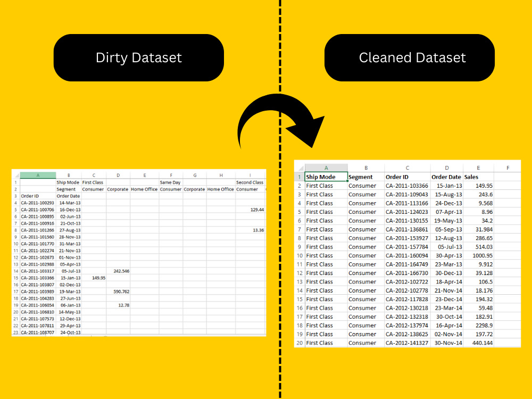The height and width of the screenshot is (399, 532).
Task: Click the 'Dirty Dataset' black label
Action: point(138,57)
